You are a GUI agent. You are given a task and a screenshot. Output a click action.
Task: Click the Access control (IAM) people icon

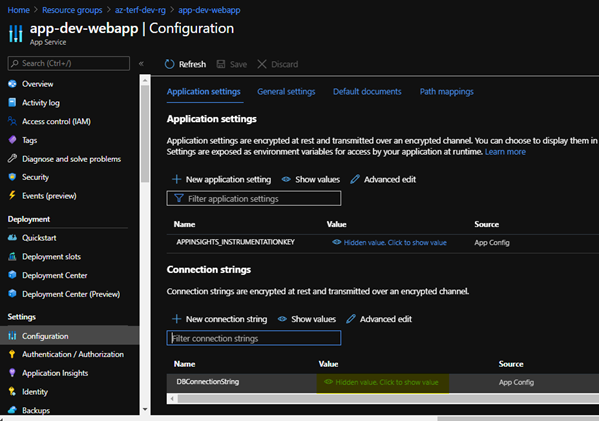[x=12, y=121]
